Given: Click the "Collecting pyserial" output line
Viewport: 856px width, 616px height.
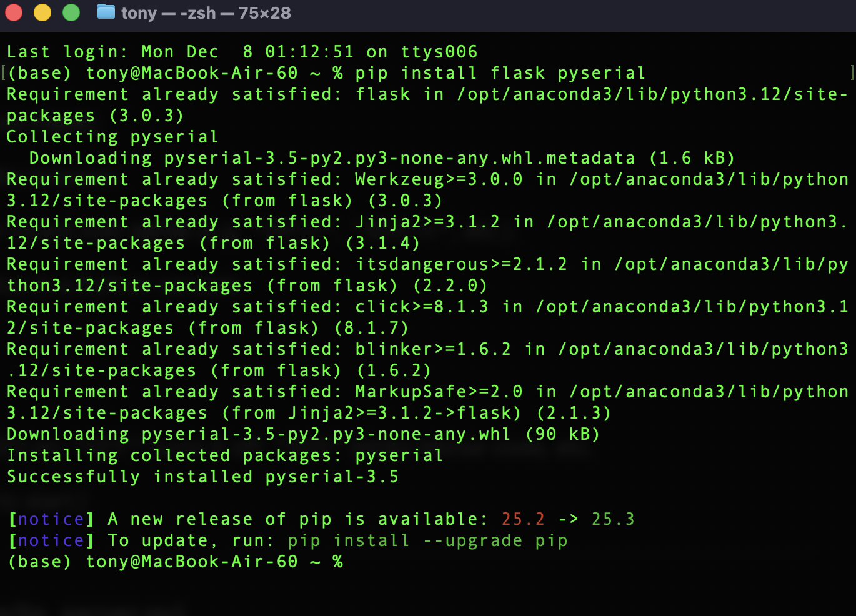Looking at the screenshot, I should pos(112,137).
